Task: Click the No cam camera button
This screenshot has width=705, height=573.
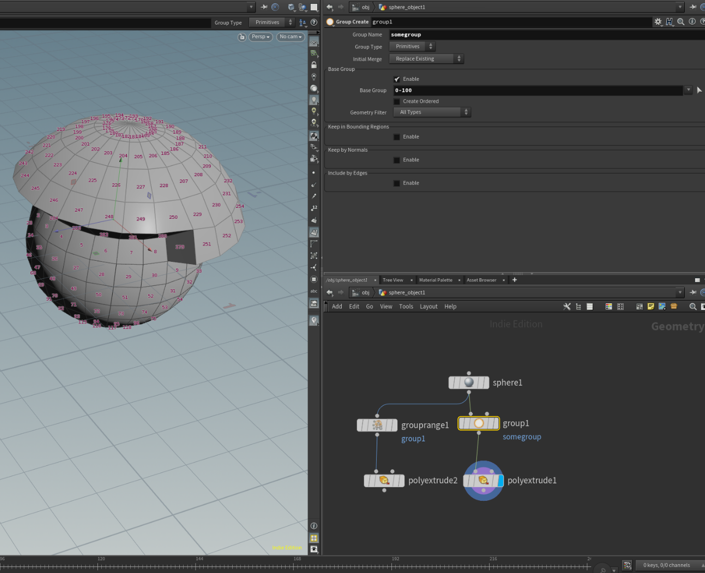Action: tap(291, 37)
